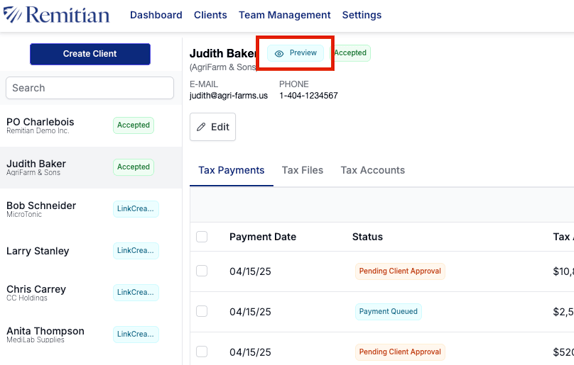
Task: Select Bob Schneider in client list
Action: [x=91, y=209]
